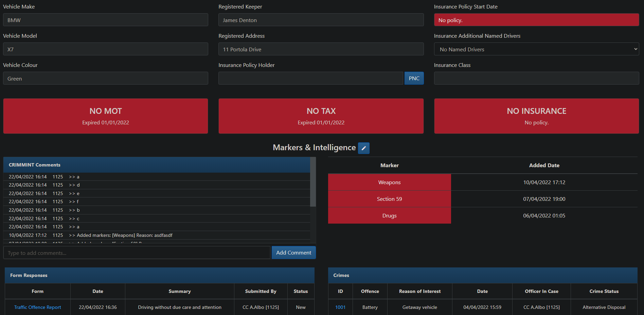Select the Drugs marker cell
This screenshot has width=644, height=315.
389,216
